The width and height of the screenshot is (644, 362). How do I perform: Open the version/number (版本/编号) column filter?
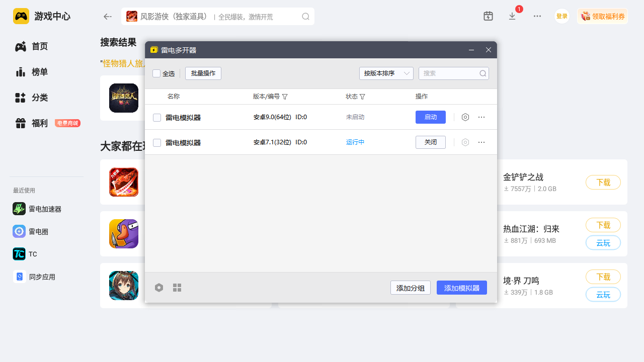point(285,97)
